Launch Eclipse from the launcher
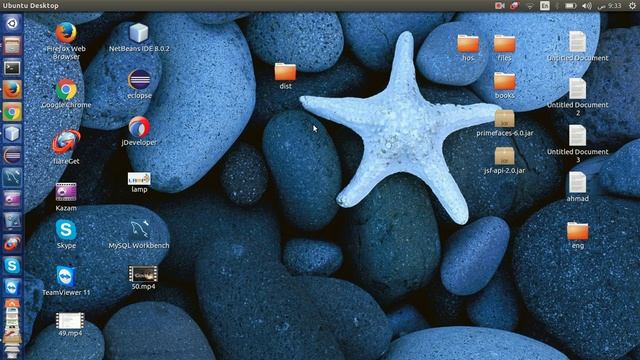The height and width of the screenshot is (360, 640). (12, 156)
